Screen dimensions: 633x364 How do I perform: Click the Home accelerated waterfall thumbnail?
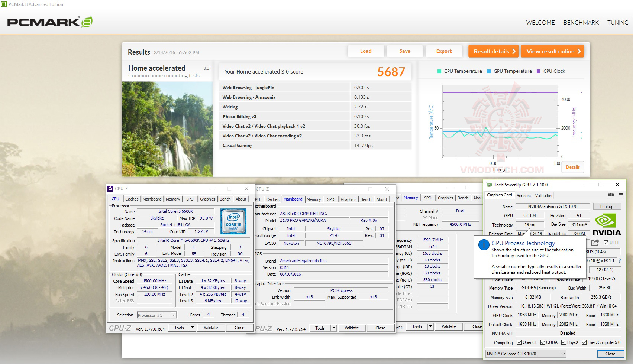tap(167, 129)
